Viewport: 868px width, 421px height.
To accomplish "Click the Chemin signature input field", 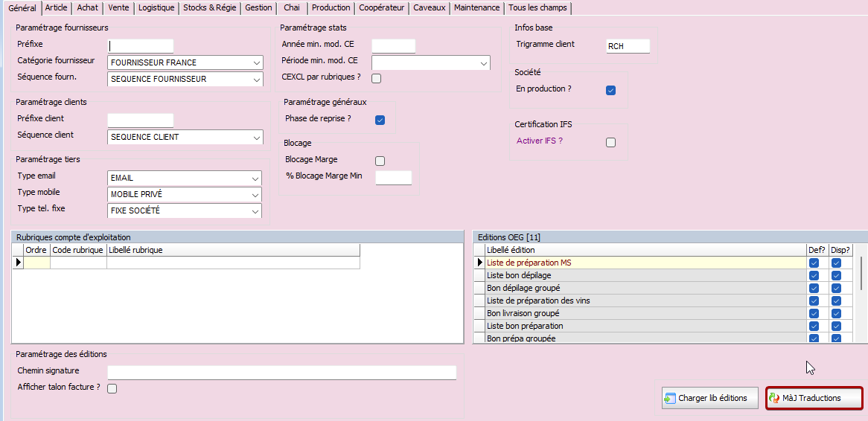I will [x=281, y=373].
